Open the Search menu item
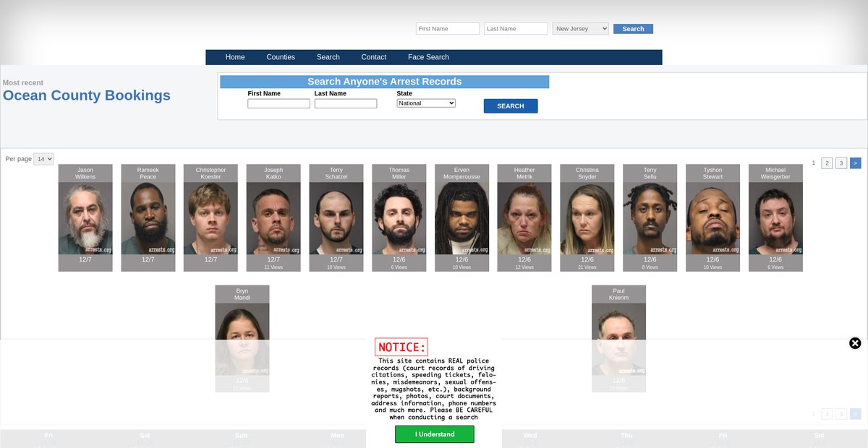This screenshot has width=868, height=448. click(328, 57)
